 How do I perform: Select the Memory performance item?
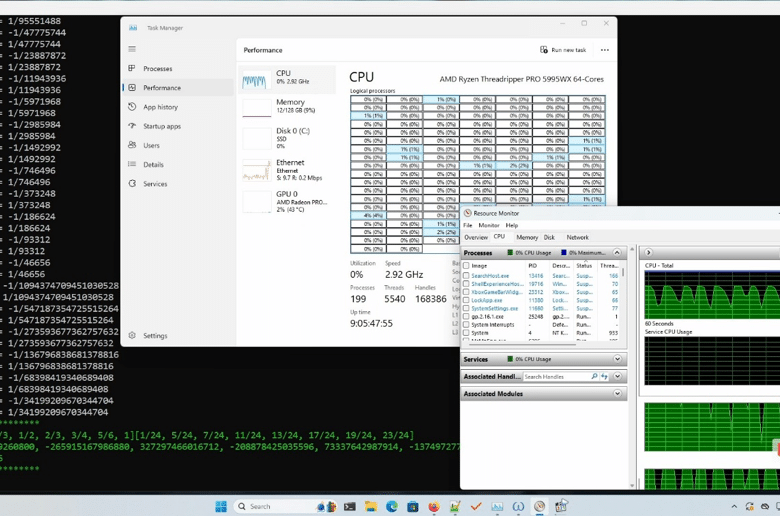click(x=287, y=107)
